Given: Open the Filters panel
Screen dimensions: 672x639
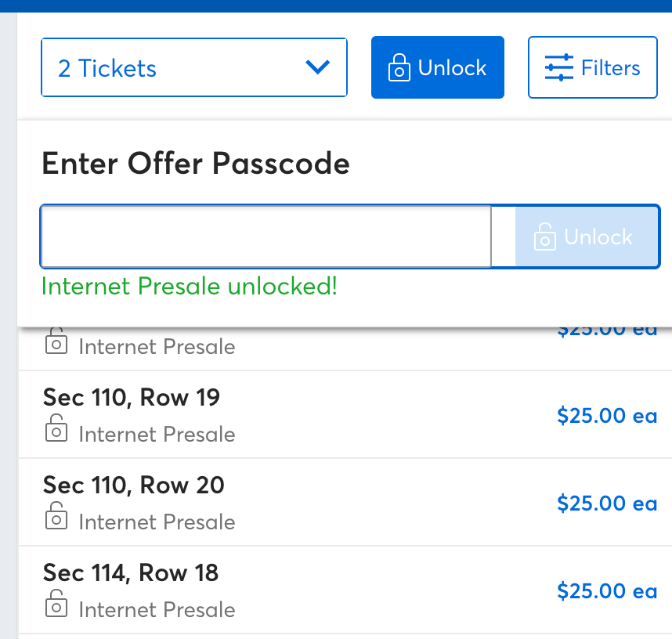Looking at the screenshot, I should tap(593, 67).
